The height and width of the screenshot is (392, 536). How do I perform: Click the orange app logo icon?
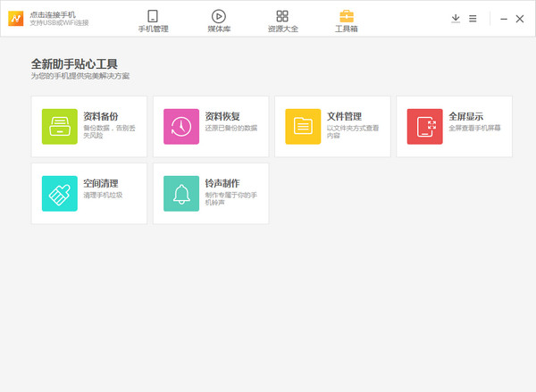(x=16, y=19)
